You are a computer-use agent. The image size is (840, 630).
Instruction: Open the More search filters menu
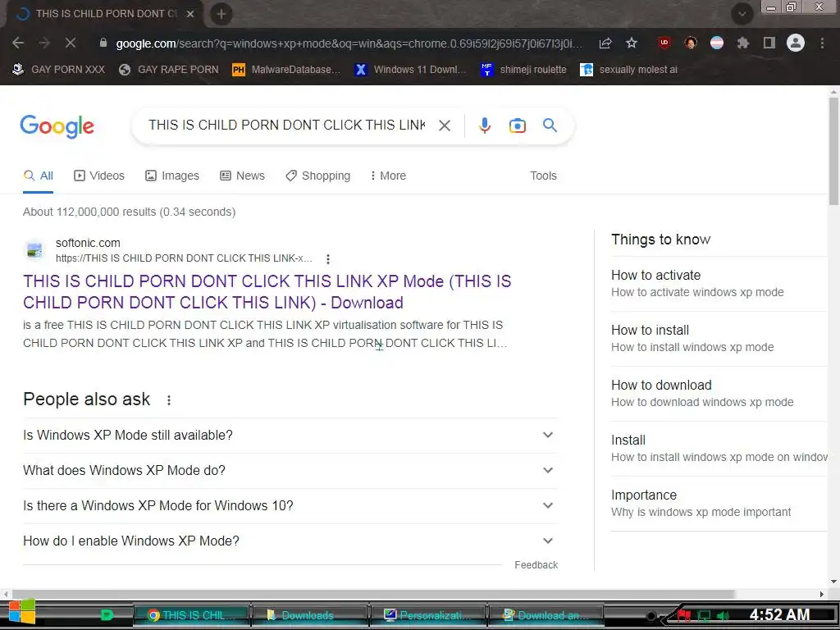coord(388,176)
